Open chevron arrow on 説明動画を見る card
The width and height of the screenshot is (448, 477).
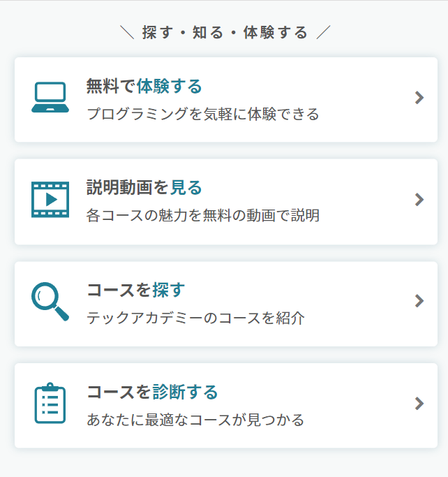pos(419,200)
